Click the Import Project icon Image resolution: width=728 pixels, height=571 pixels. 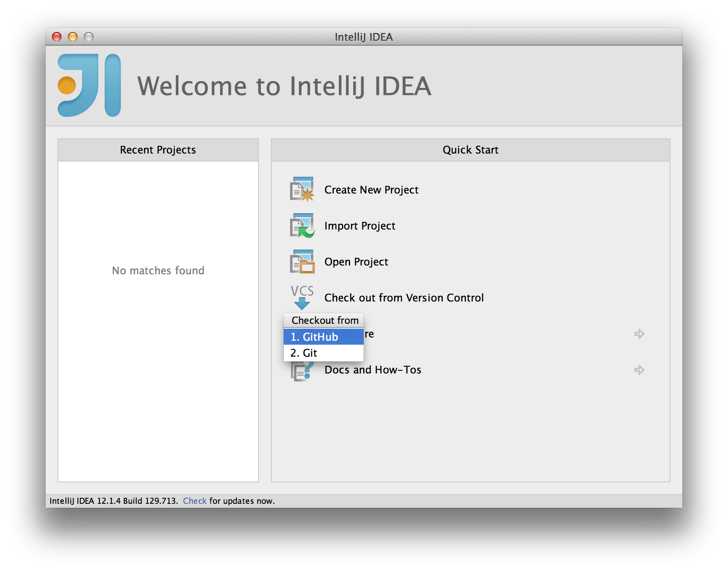click(302, 226)
